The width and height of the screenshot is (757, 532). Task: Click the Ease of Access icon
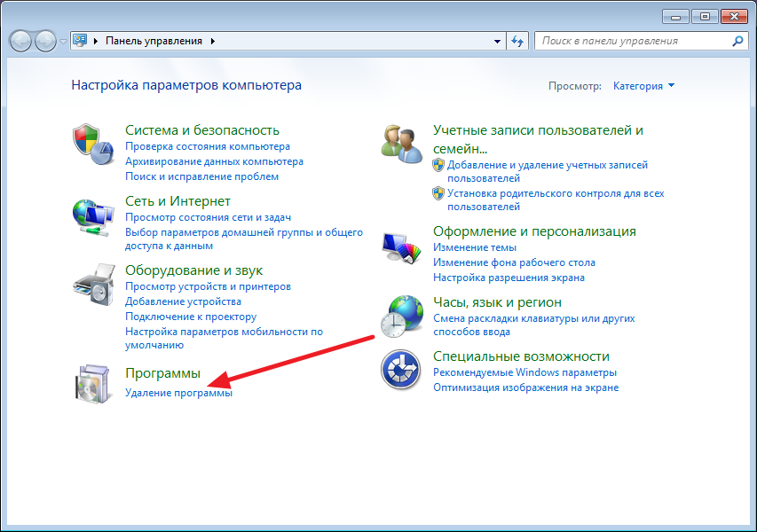(x=400, y=369)
